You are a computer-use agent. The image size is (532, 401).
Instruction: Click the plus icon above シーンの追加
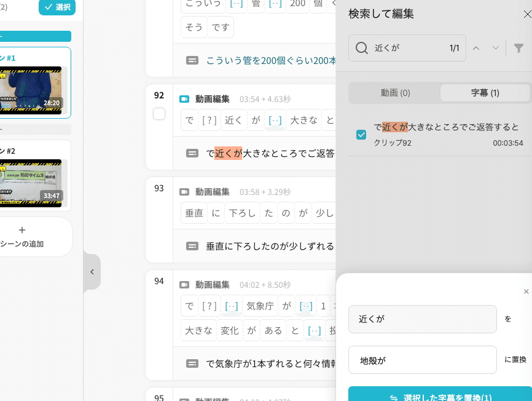click(22, 229)
